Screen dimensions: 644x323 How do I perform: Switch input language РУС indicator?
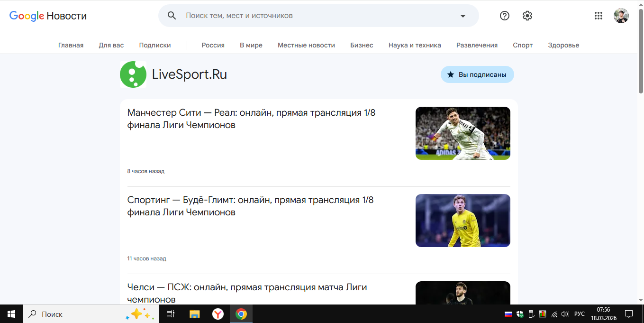pyautogui.click(x=580, y=314)
